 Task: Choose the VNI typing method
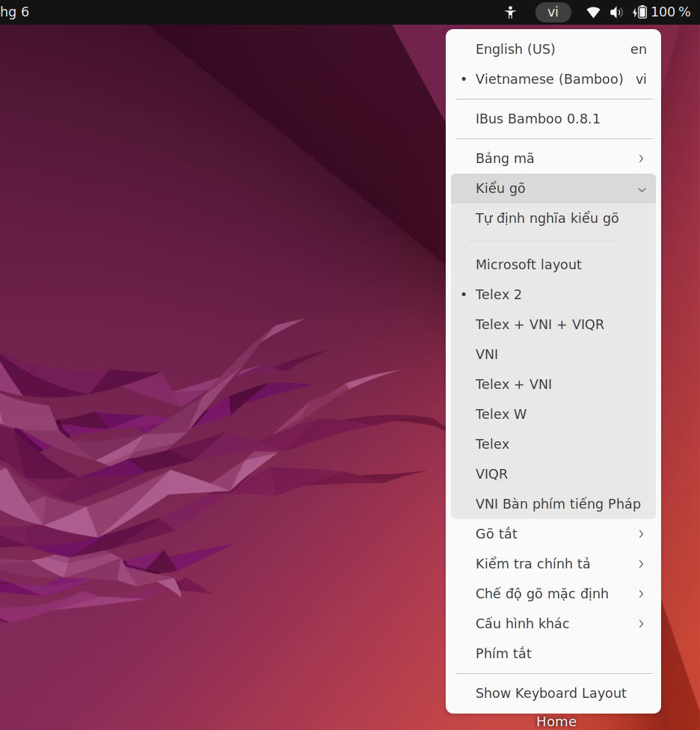pos(553,355)
